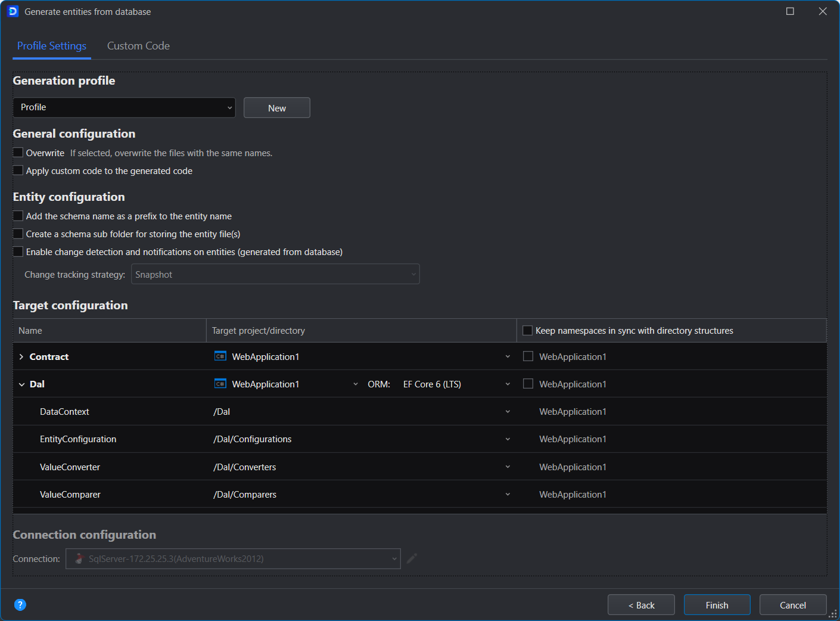Select the Profile Settings tab
This screenshot has height=621, width=840.
click(x=51, y=46)
